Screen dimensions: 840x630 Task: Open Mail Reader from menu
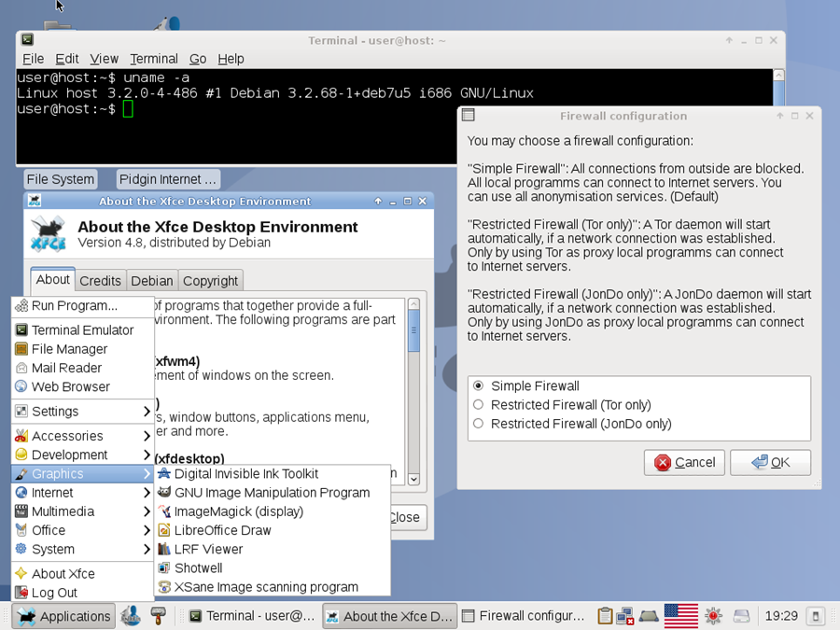pos(82,368)
